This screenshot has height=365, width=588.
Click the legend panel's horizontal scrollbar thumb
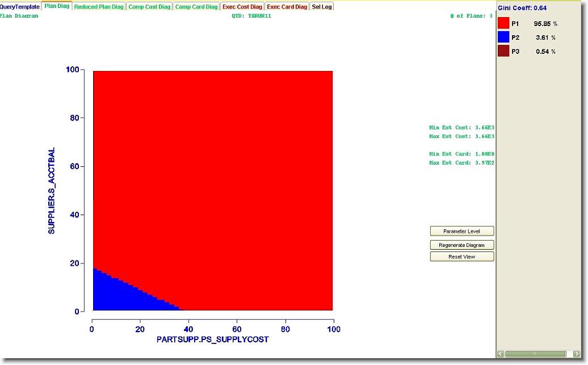click(534, 354)
